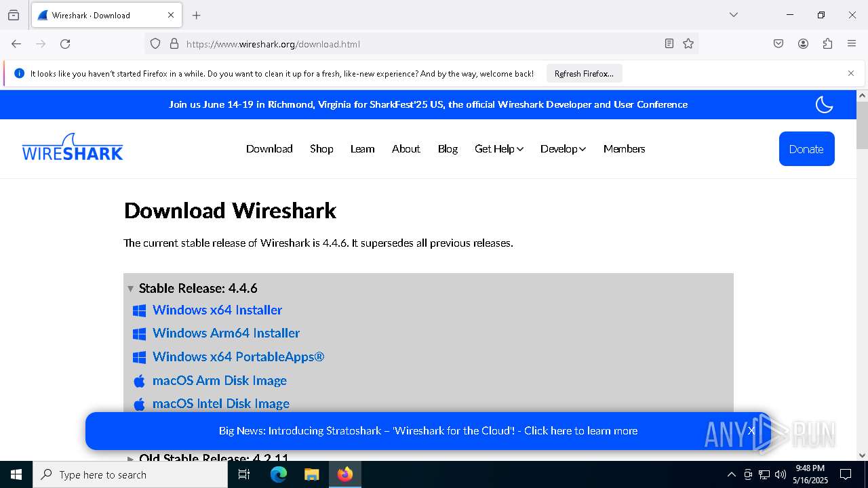Open the Download nav menu item
This screenshot has height=488, width=868.
[269, 148]
